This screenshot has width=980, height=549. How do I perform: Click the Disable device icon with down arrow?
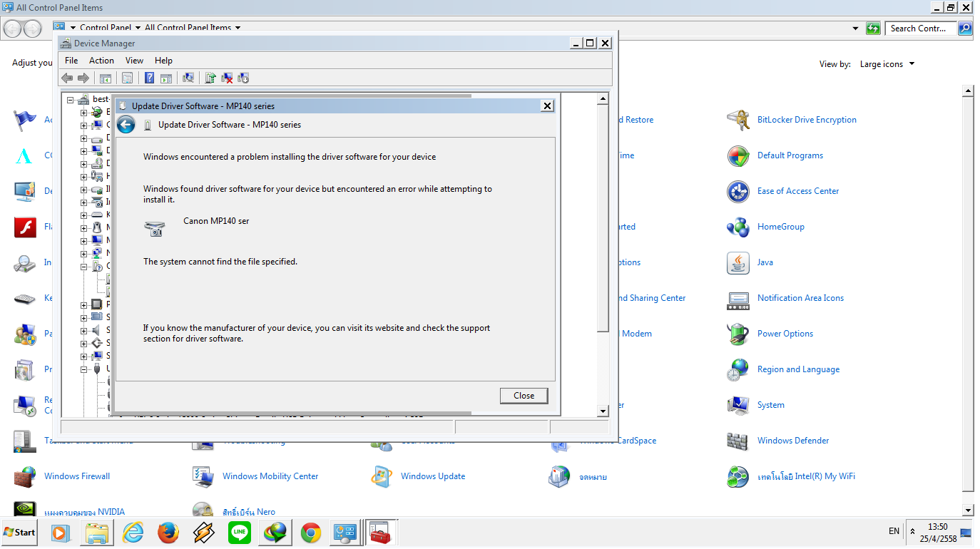[x=243, y=78]
